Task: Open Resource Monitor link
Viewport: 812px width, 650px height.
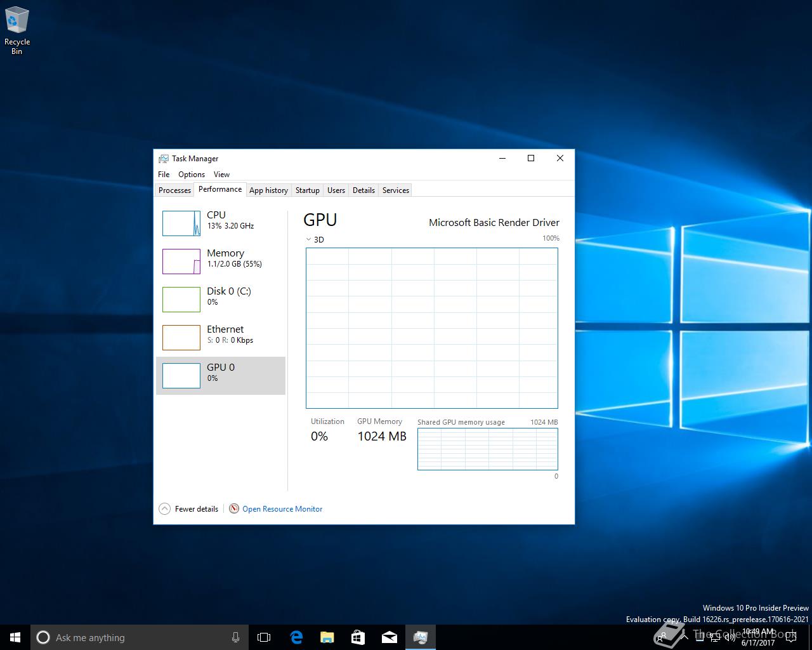Action: point(282,509)
